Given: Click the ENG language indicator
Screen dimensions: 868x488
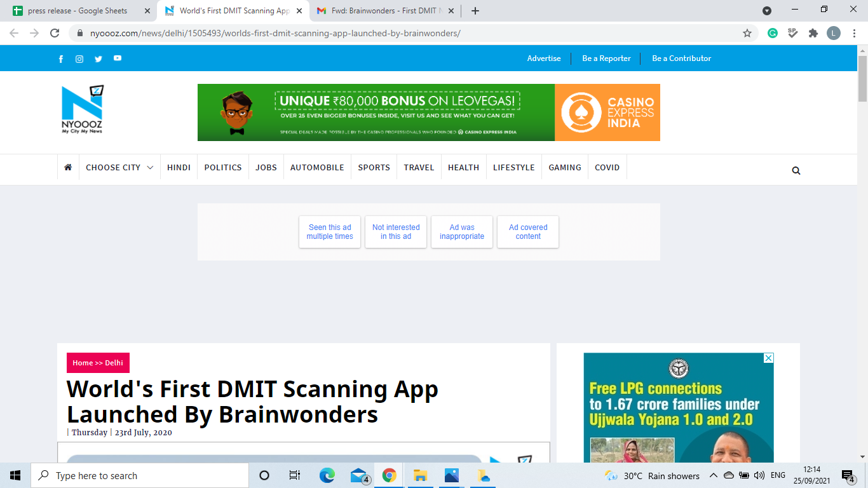Looking at the screenshot, I should point(778,475).
